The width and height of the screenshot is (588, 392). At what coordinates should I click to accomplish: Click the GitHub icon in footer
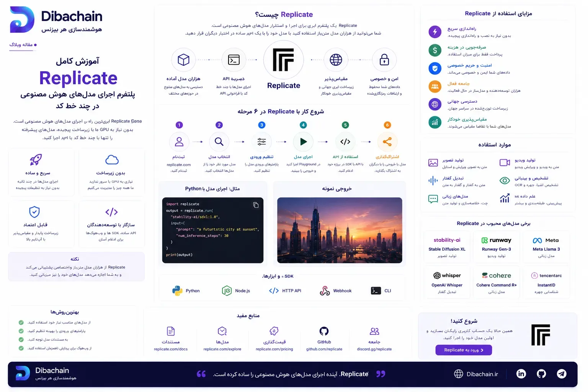[541, 374]
